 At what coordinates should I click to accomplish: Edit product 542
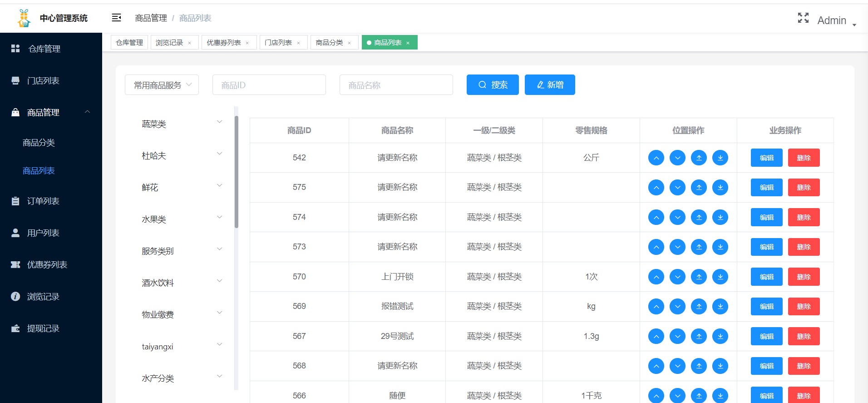tap(766, 158)
